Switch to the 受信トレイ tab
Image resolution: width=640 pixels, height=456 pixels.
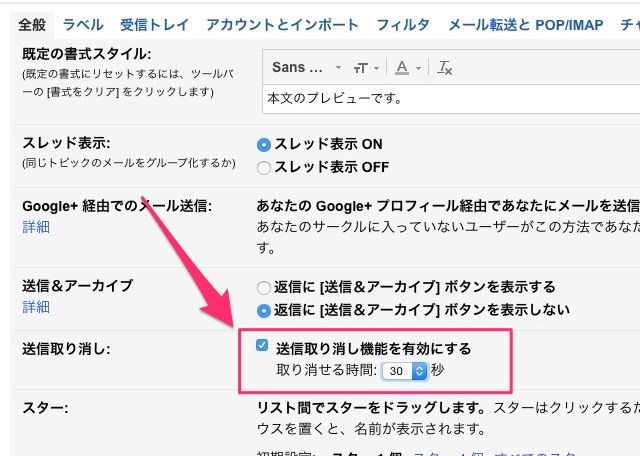155,25
